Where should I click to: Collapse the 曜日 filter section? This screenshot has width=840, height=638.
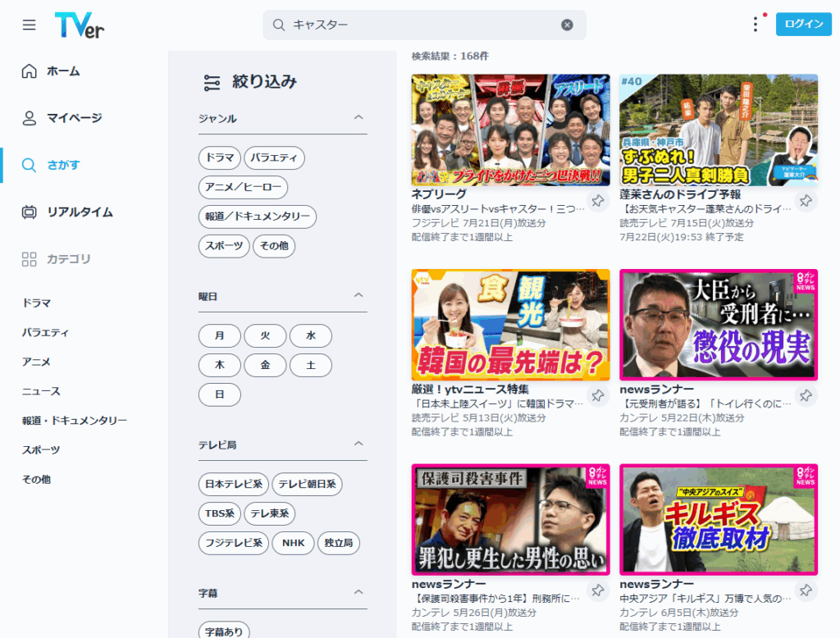click(358, 295)
